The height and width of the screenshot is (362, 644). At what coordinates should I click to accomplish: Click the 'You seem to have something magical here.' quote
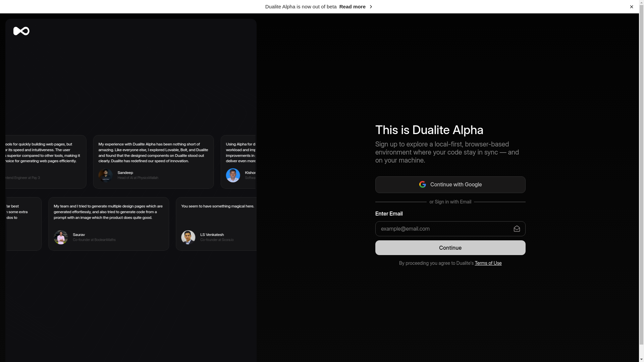(x=217, y=206)
